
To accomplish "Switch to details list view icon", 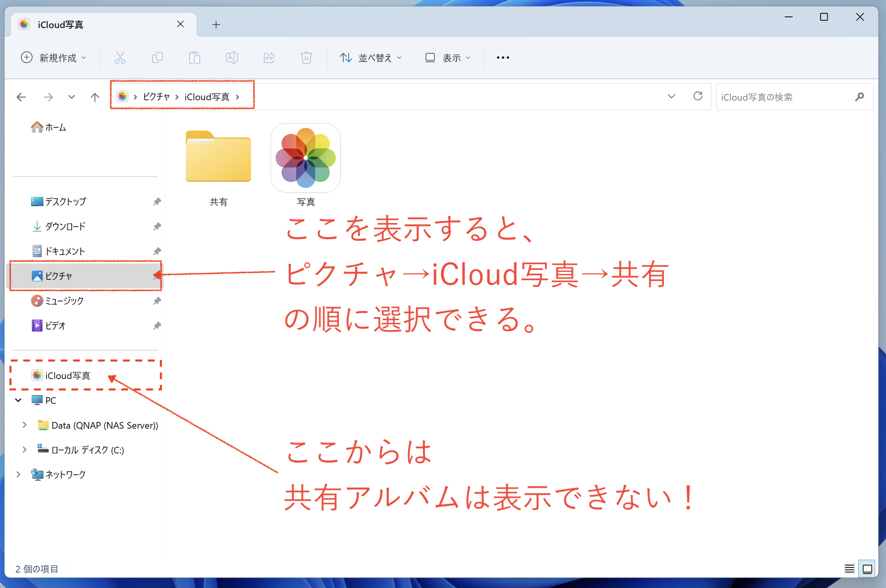I will tap(849, 569).
